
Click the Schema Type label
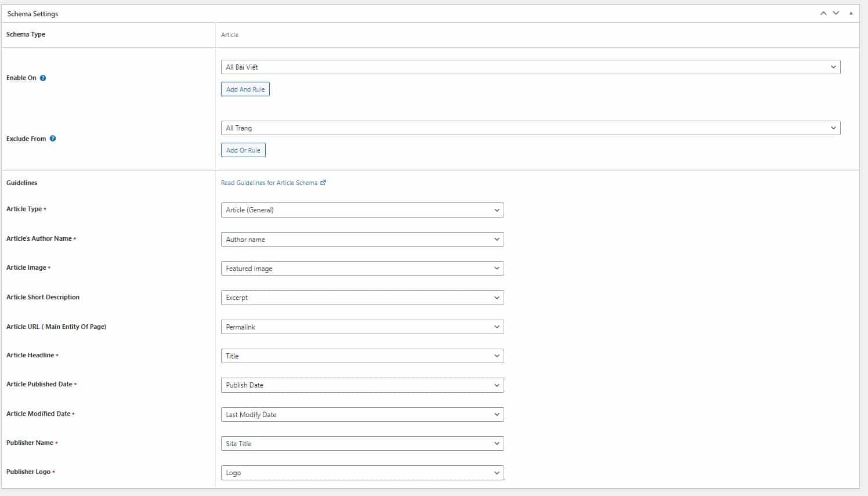tap(26, 35)
